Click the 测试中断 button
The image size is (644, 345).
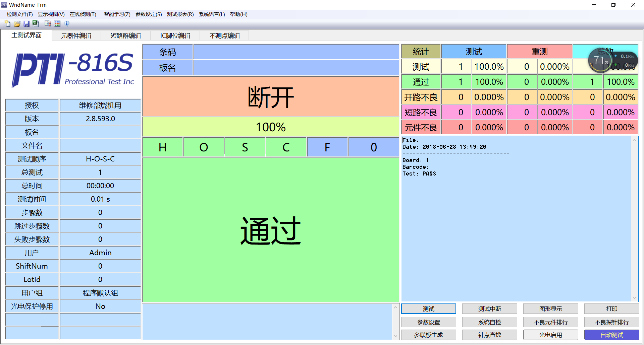click(490, 309)
